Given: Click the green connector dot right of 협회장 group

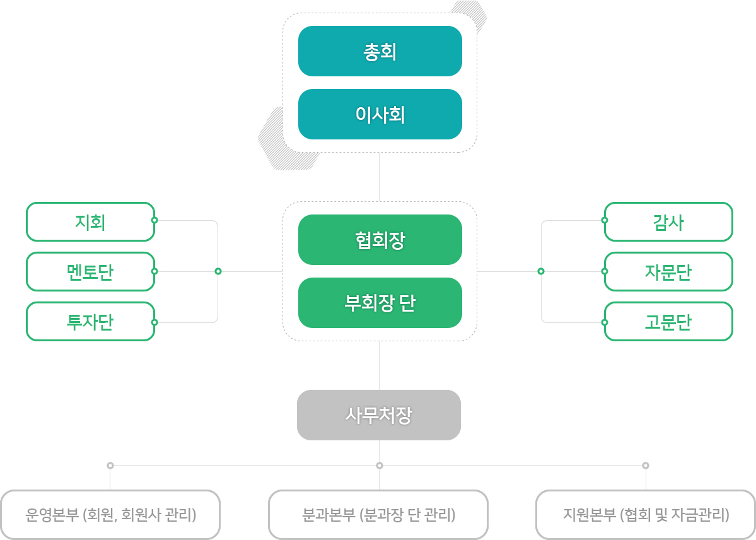Looking at the screenshot, I should (x=541, y=271).
